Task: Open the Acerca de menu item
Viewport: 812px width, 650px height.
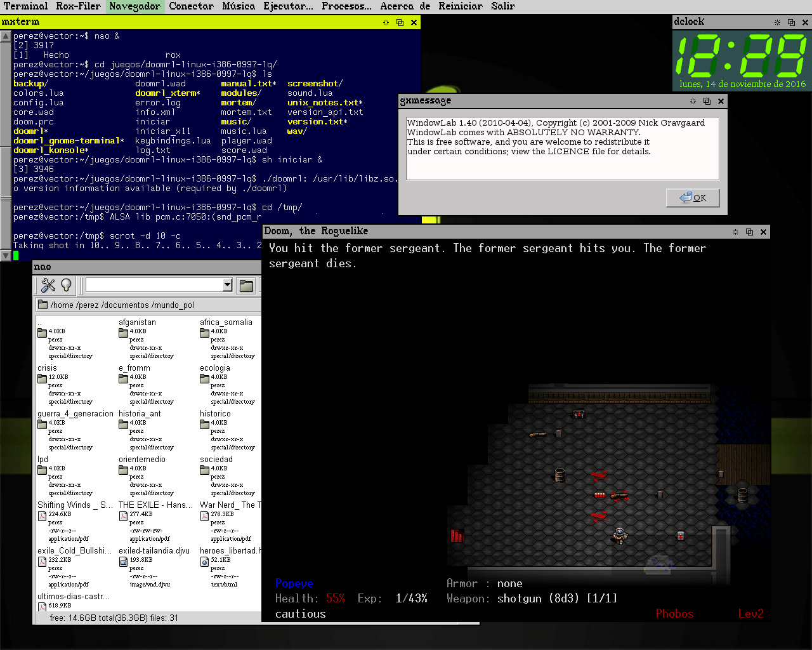Action: click(405, 6)
